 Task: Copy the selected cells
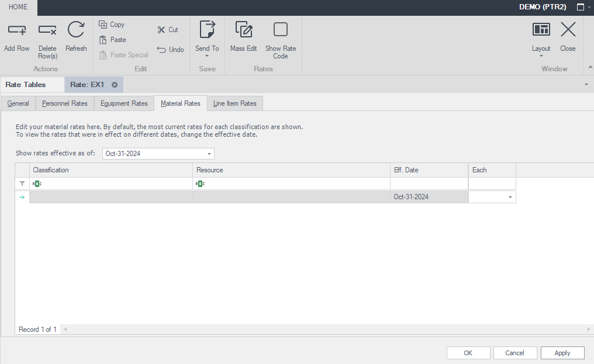(112, 25)
